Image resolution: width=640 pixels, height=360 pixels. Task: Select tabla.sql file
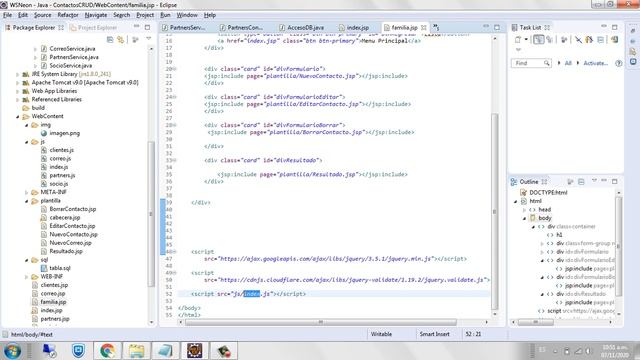pos(60,268)
